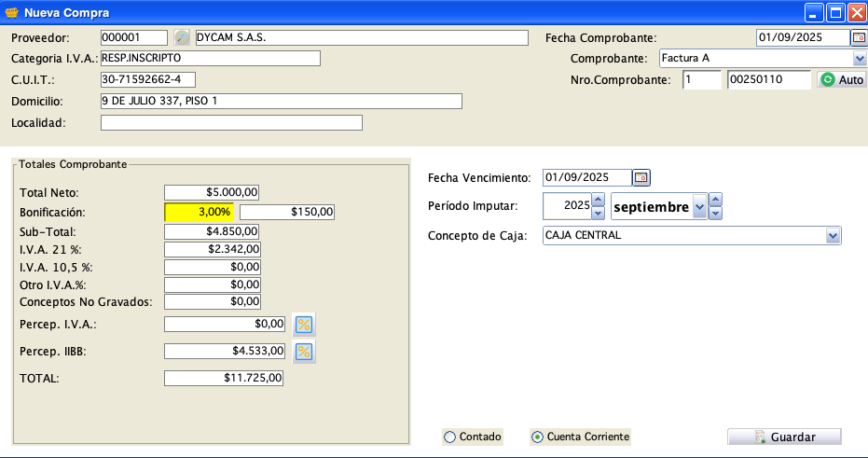Screen dimensions: 868x458
Task: Step the month up with spinner arrow
Action: (x=715, y=200)
